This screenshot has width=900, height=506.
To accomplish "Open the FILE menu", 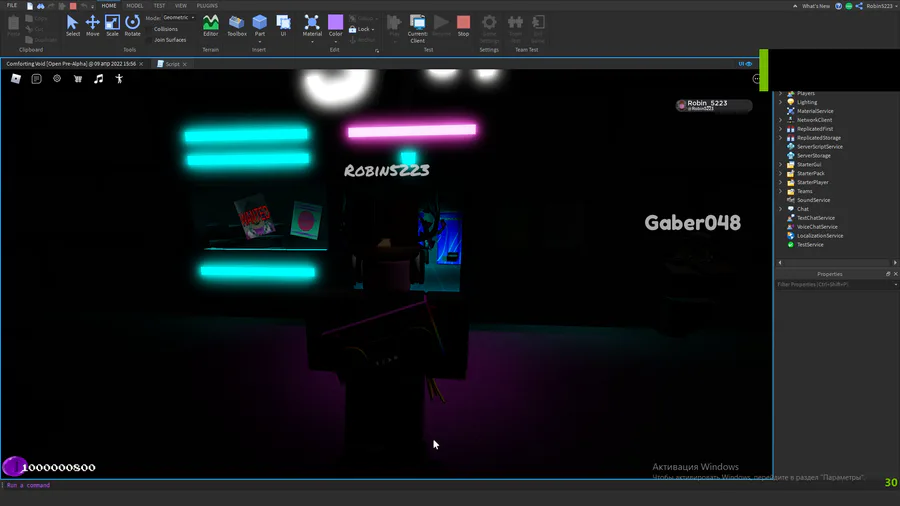I will (11, 5).
